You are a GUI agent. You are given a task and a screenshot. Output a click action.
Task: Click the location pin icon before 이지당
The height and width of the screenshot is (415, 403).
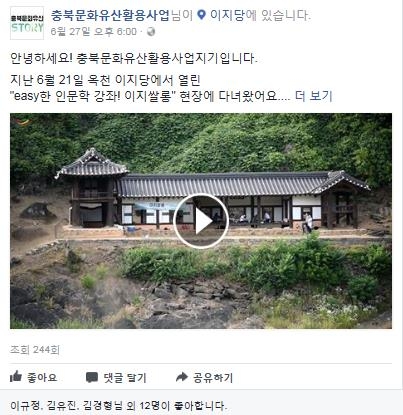click(x=201, y=15)
